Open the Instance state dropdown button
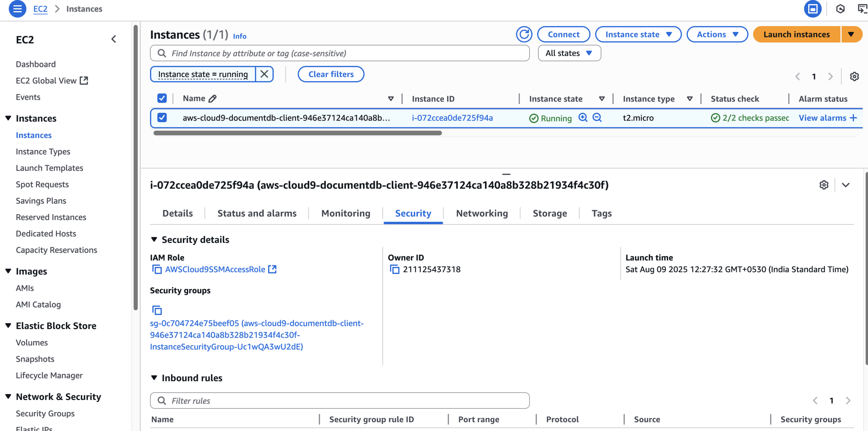 pyautogui.click(x=638, y=34)
